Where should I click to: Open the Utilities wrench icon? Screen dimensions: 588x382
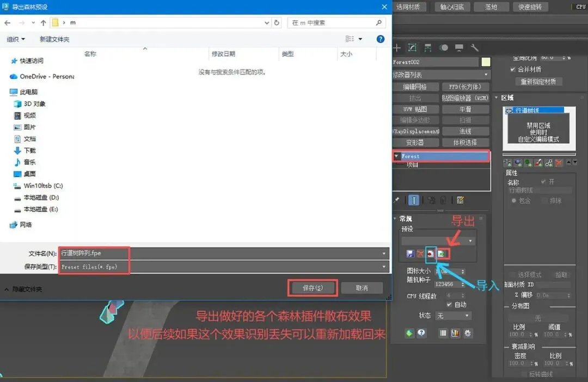tap(474, 47)
